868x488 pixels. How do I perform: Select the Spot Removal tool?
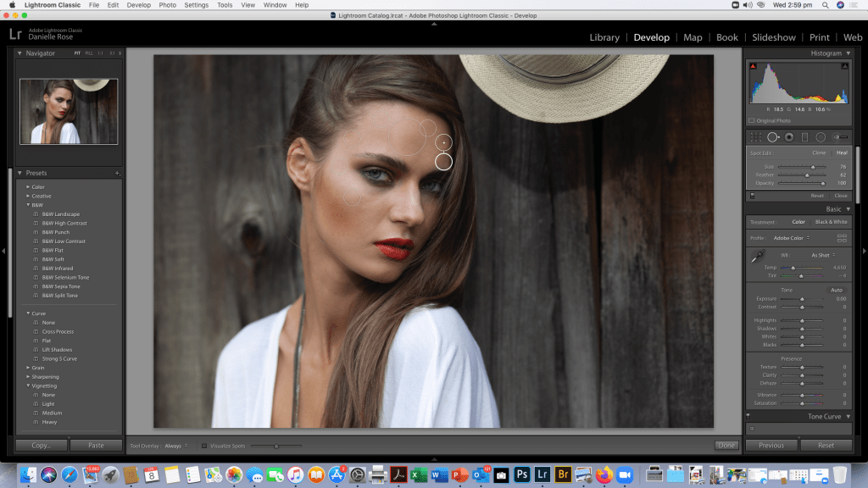773,137
